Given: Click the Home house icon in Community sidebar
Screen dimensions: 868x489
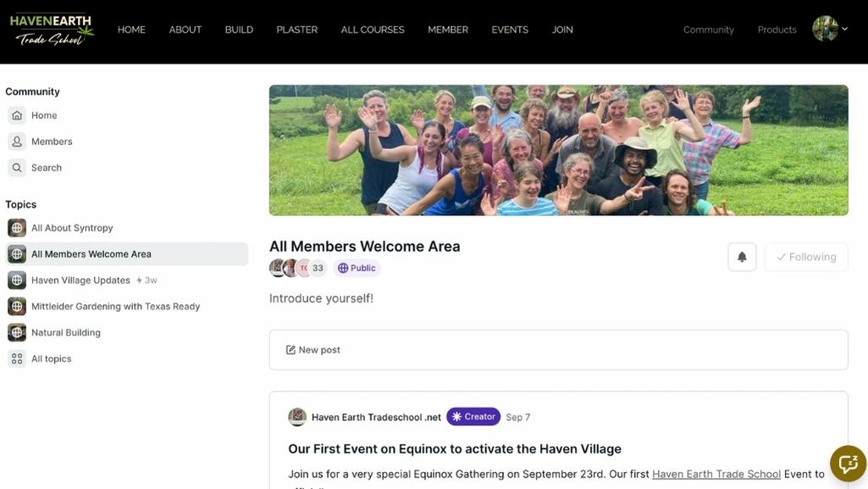Looking at the screenshot, I should (17, 115).
